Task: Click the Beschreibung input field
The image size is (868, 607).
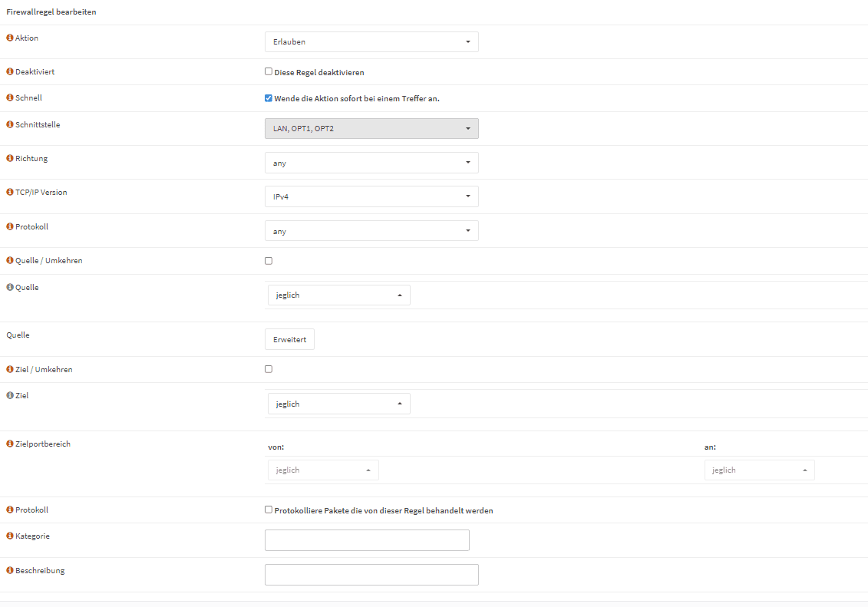Action: (371, 574)
